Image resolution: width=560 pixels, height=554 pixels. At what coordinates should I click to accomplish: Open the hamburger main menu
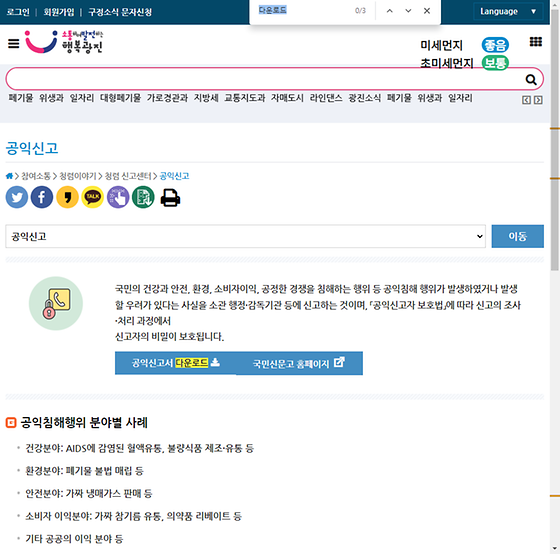tap(14, 44)
